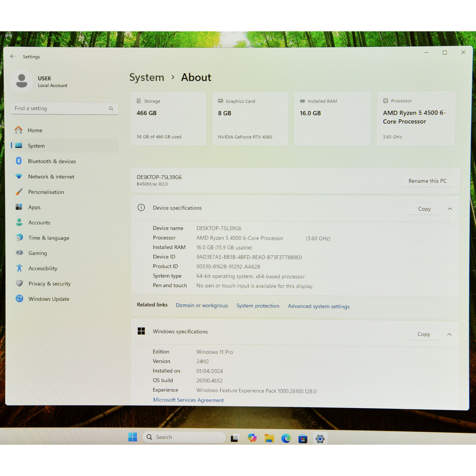Copy the Device specifications
Viewport: 476px width, 476px height.
(424, 209)
